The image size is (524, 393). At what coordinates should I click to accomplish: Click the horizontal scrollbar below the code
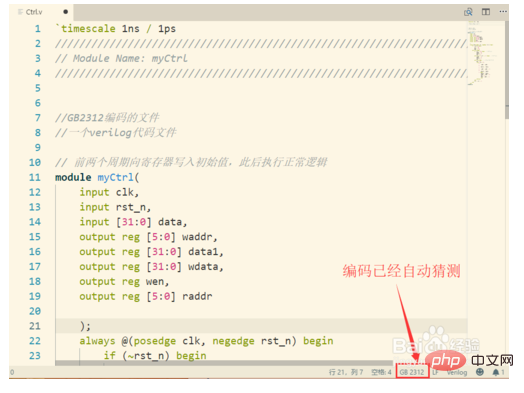tap(224, 363)
